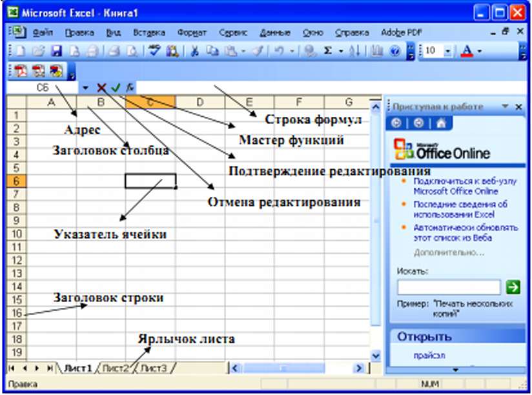The width and height of the screenshot is (532, 395).
Task: Open the Сервис menu
Action: 233,32
